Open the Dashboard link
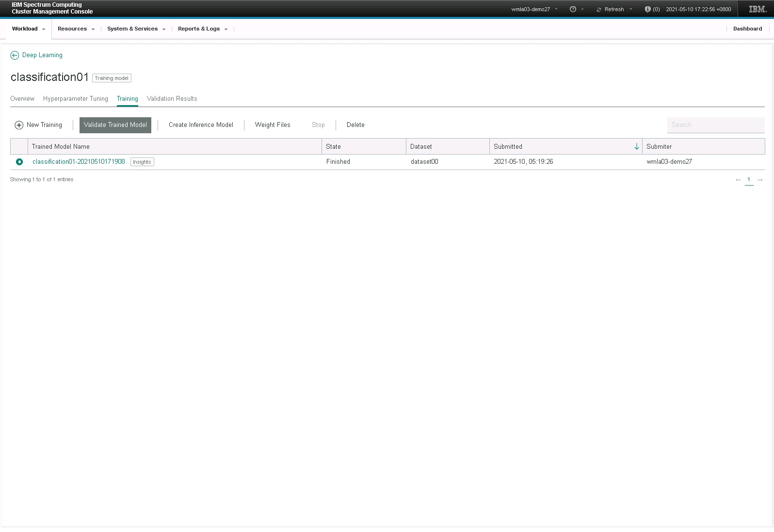The width and height of the screenshot is (774, 532). (747, 29)
